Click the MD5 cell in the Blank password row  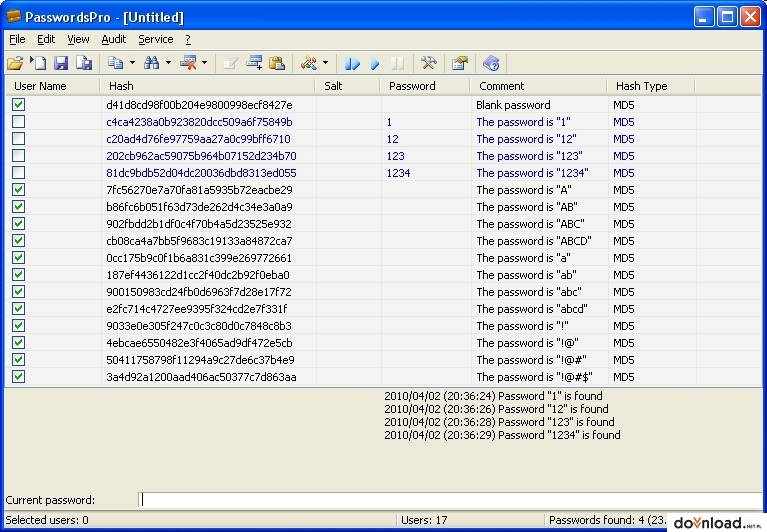click(624, 105)
